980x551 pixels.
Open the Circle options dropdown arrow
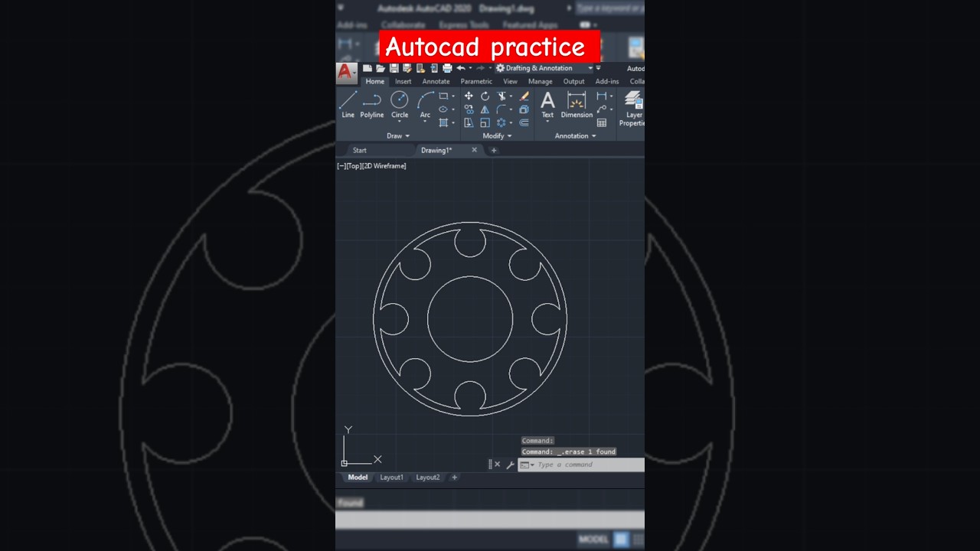pyautogui.click(x=400, y=121)
